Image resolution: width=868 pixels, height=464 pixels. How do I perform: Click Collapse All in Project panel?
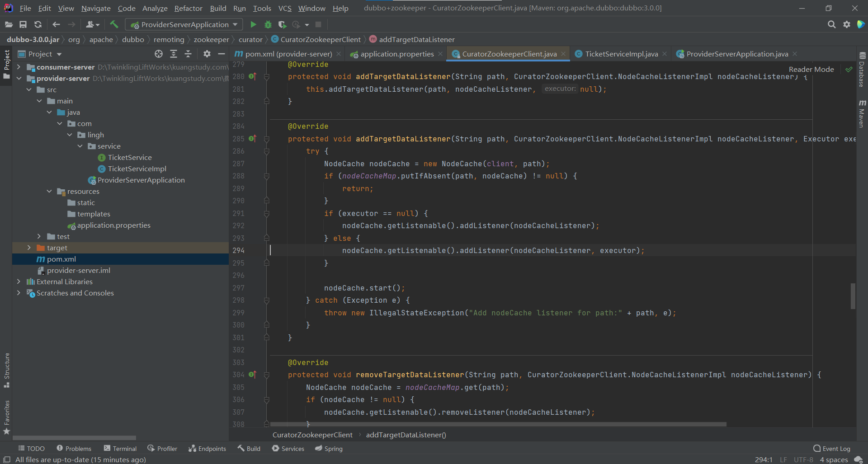point(188,54)
